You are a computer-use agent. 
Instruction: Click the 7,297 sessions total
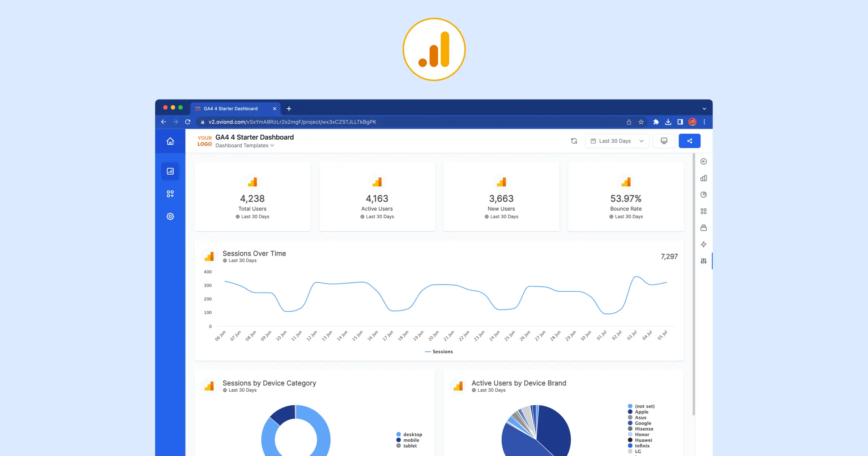coord(669,257)
